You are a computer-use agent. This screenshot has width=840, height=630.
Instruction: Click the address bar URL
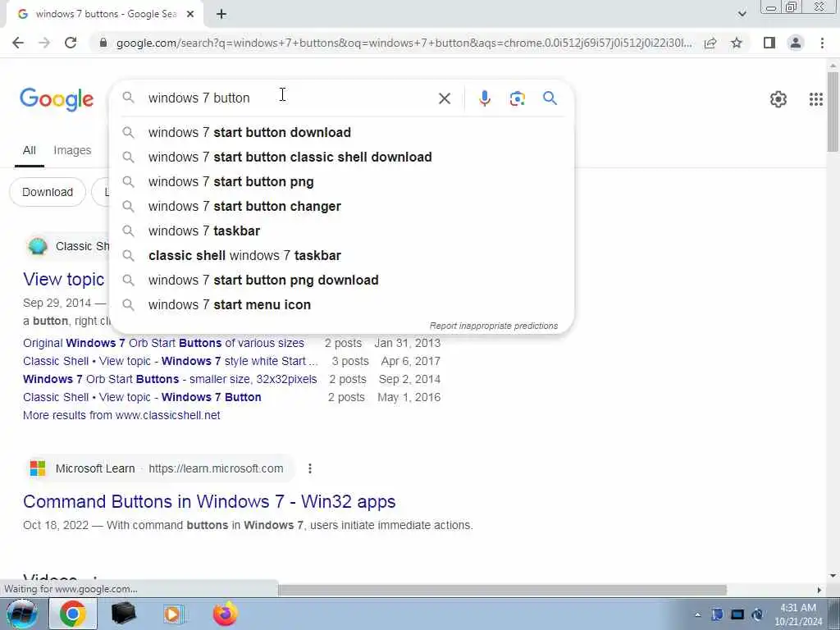pyautogui.click(x=404, y=43)
